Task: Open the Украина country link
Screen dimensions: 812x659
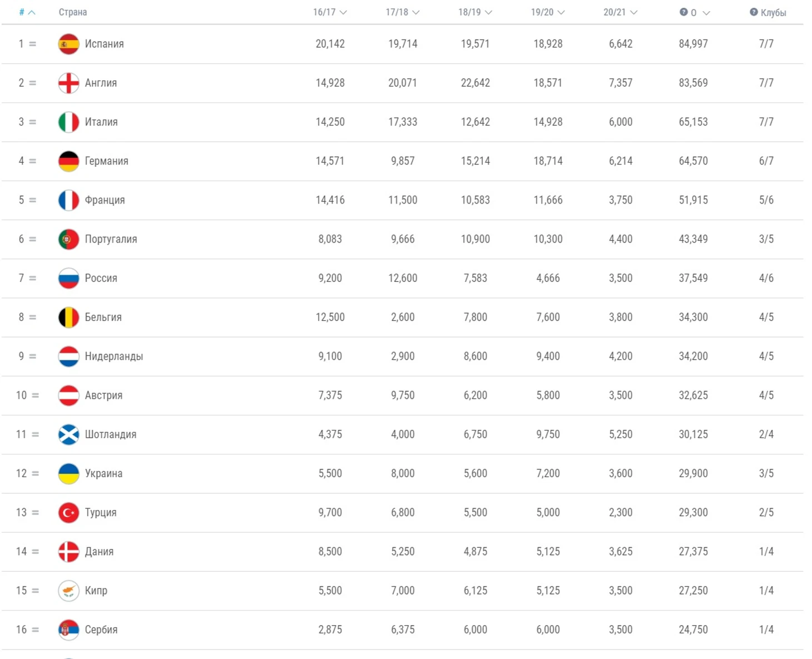Action: (x=103, y=474)
